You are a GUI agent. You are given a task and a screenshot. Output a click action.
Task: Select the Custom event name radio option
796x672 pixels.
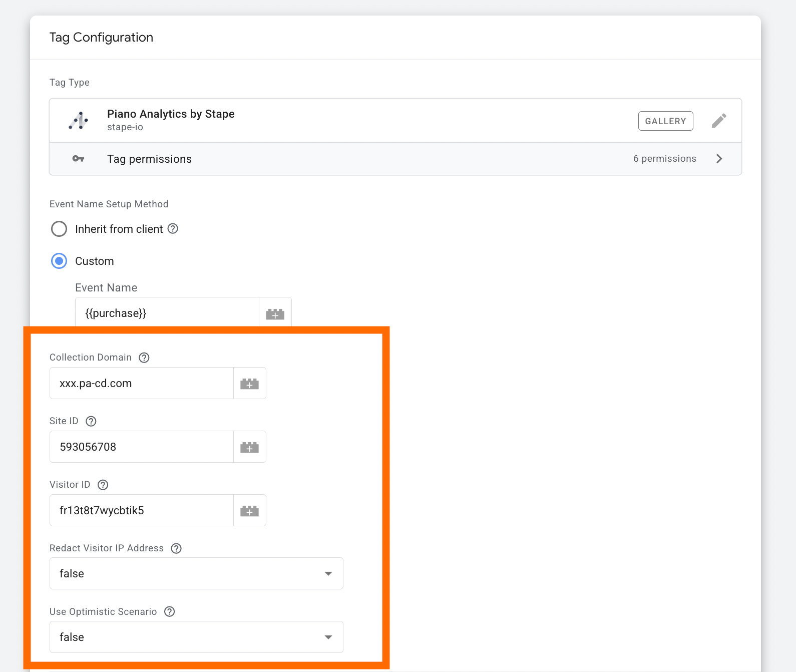59,261
